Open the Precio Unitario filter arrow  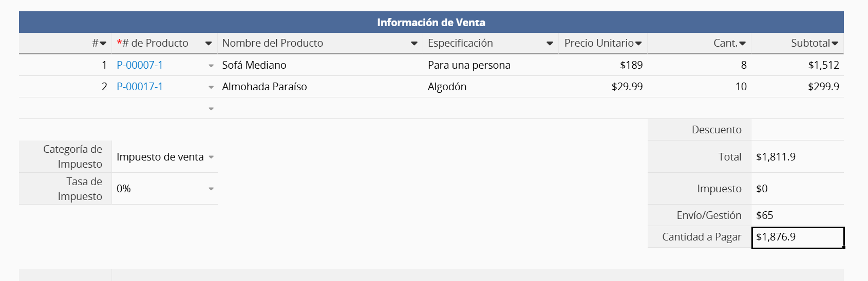click(638, 44)
